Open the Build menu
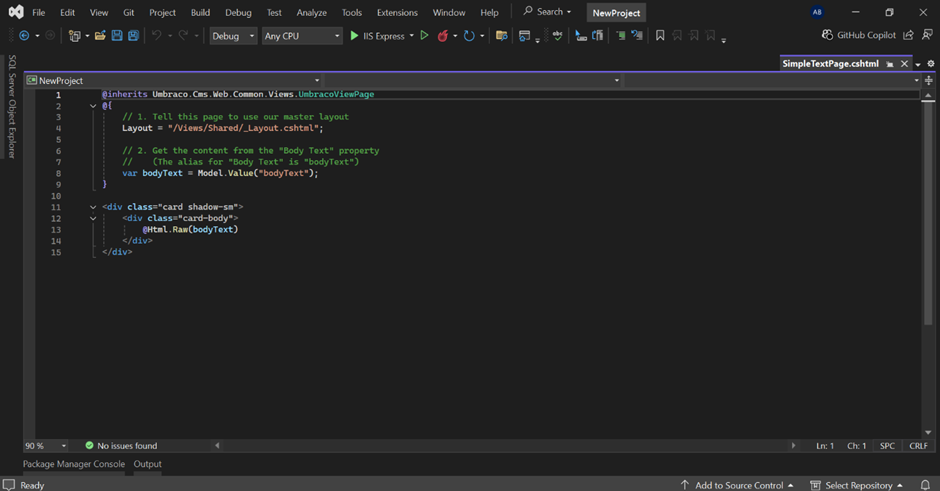940x491 pixels. point(200,13)
